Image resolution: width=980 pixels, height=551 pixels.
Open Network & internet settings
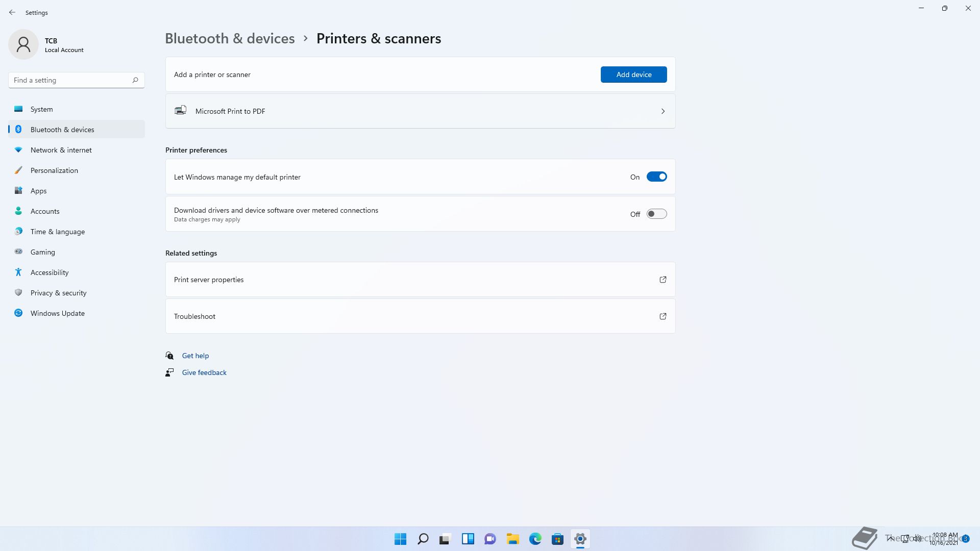77,150
